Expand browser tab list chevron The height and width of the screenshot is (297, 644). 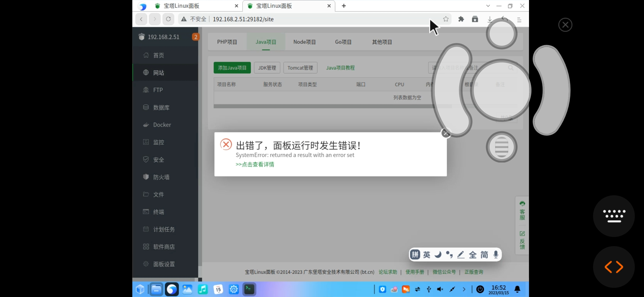point(488,6)
